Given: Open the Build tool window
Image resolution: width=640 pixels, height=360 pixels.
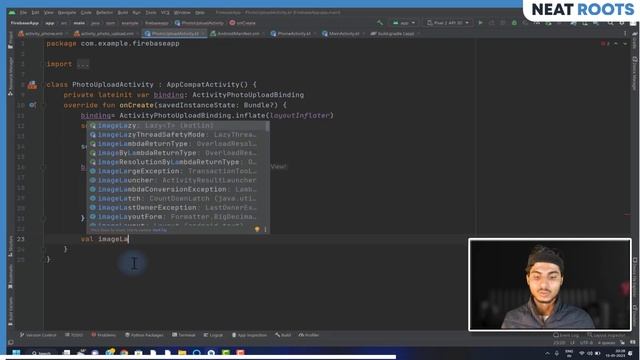Looking at the screenshot, I should click(x=283, y=335).
